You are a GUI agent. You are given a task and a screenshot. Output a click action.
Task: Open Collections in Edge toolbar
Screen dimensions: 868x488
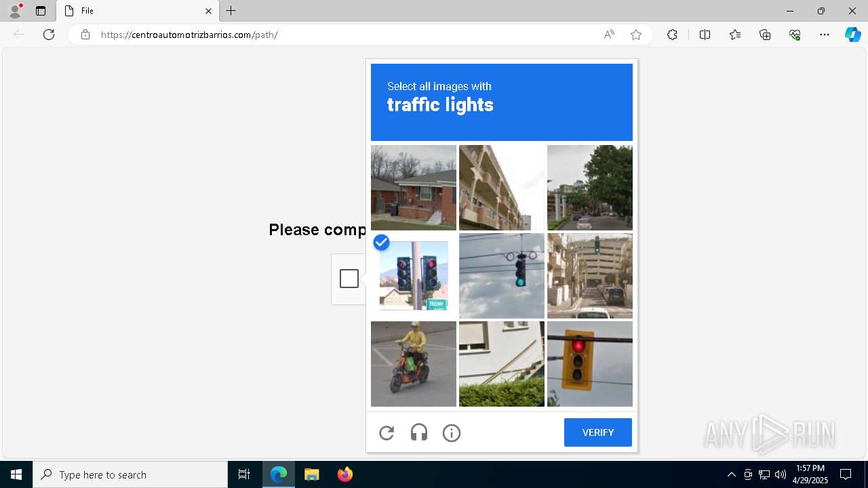(765, 35)
